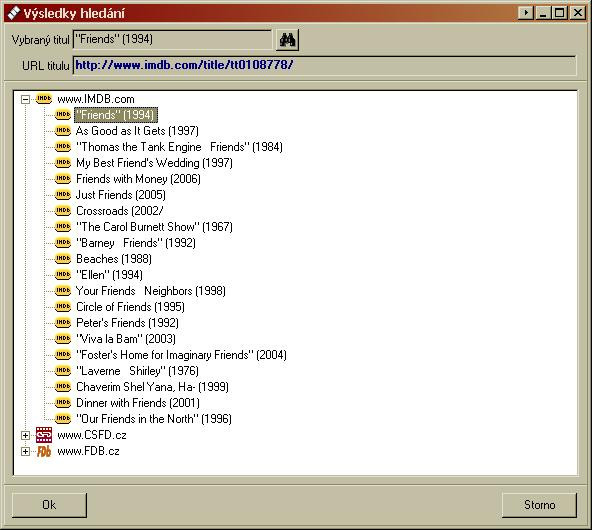
Task: Click the FDb site icon
Action: click(44, 451)
